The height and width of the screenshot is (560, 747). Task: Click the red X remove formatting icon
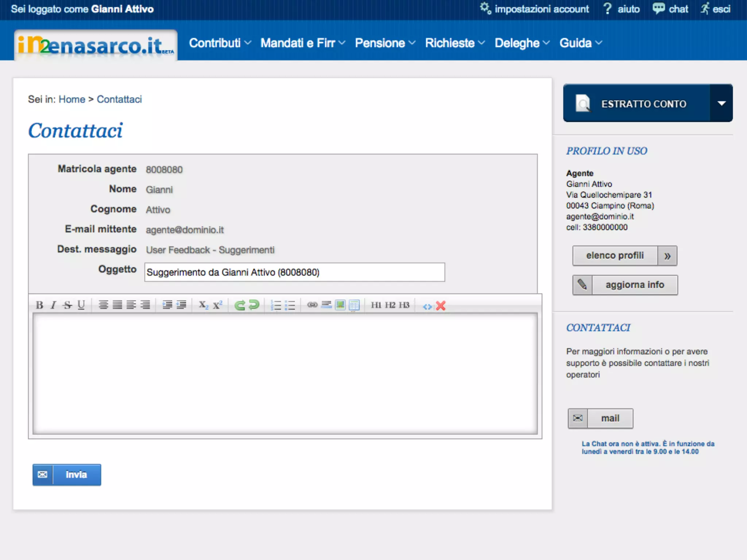click(441, 306)
